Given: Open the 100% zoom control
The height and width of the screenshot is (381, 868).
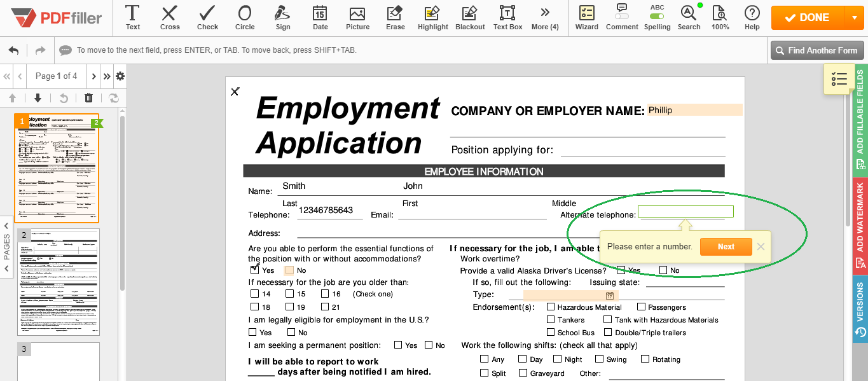Looking at the screenshot, I should coord(720,18).
